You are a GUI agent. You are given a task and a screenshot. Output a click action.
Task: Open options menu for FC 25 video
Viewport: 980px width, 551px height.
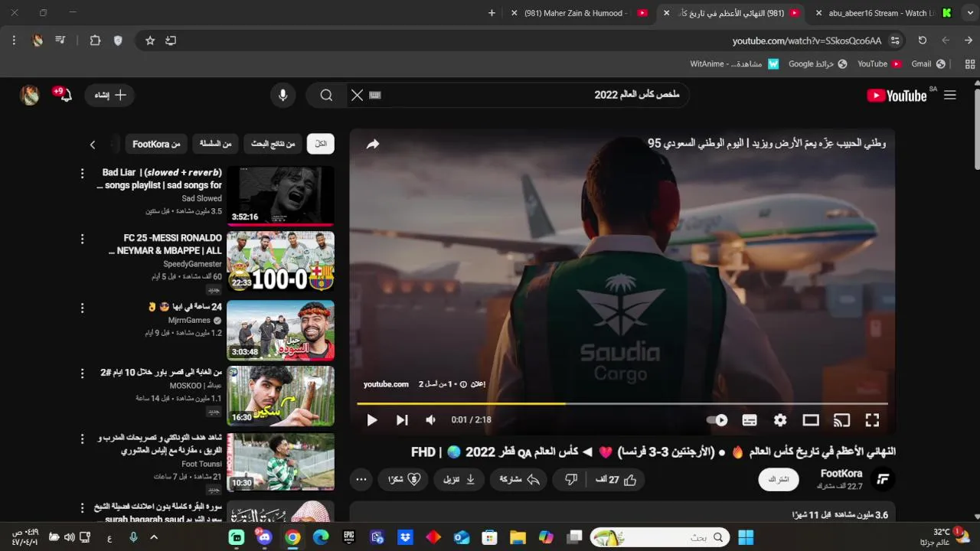[83, 240]
